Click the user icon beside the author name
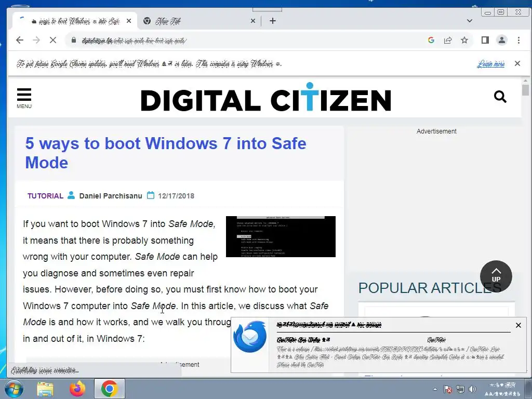 pos(71,195)
